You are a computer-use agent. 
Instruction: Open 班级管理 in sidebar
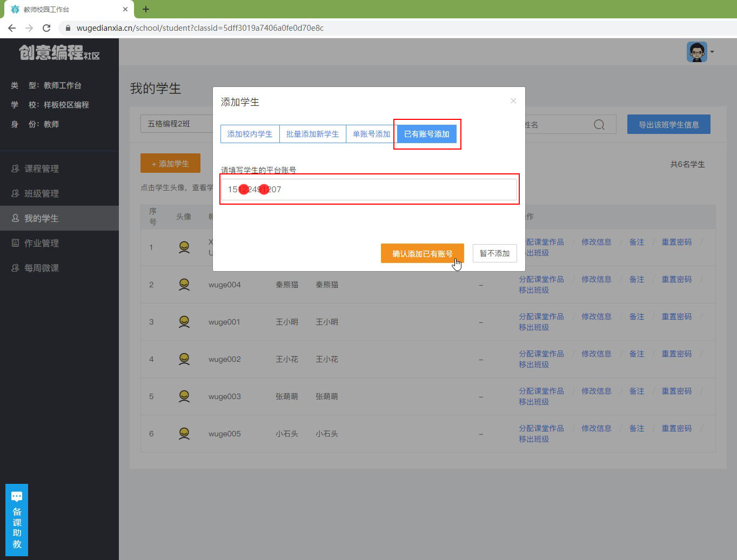click(x=42, y=193)
